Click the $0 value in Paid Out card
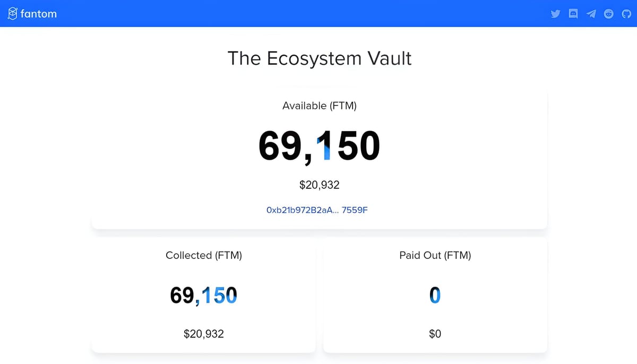This screenshot has width=637, height=364. (435, 334)
